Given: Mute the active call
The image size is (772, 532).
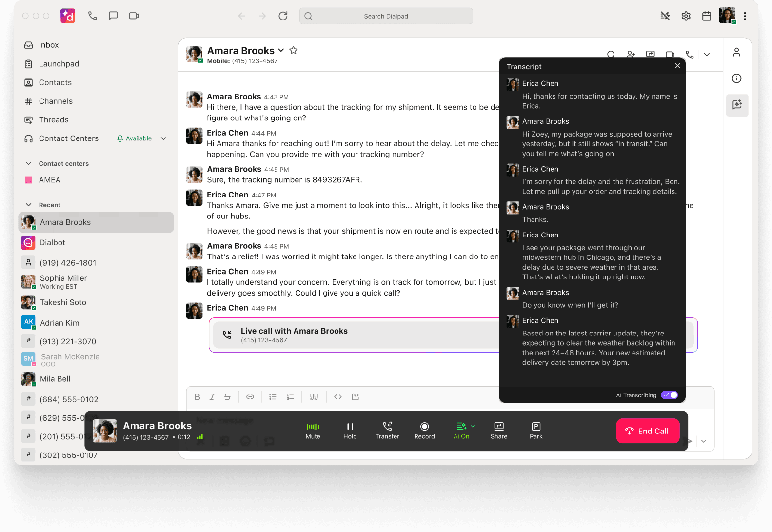Looking at the screenshot, I should point(313,431).
